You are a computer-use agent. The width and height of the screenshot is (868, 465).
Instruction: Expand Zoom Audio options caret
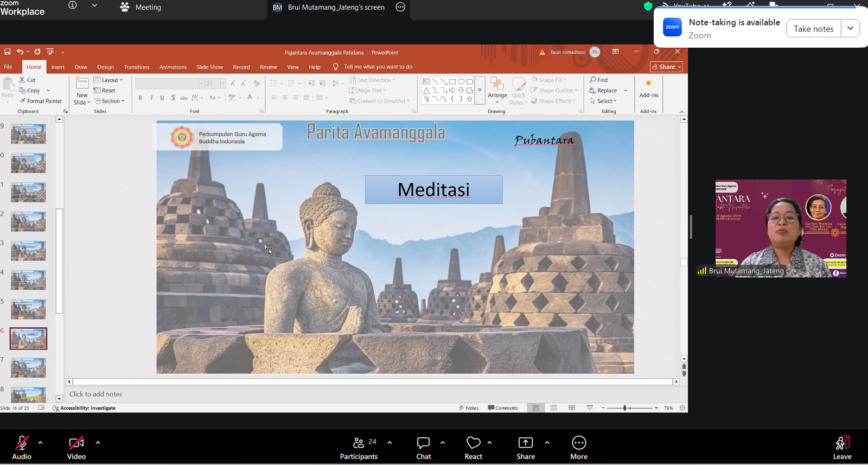click(x=40, y=443)
